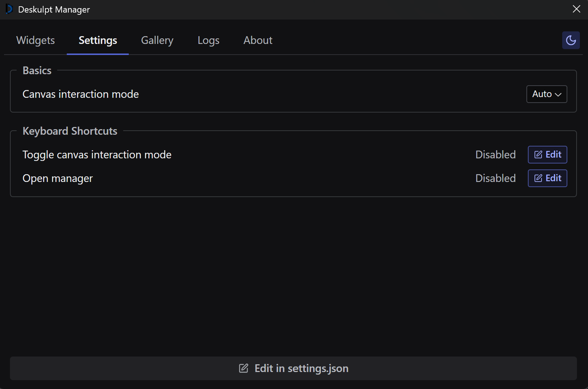Close the Deskulpt Manager window

(577, 9)
